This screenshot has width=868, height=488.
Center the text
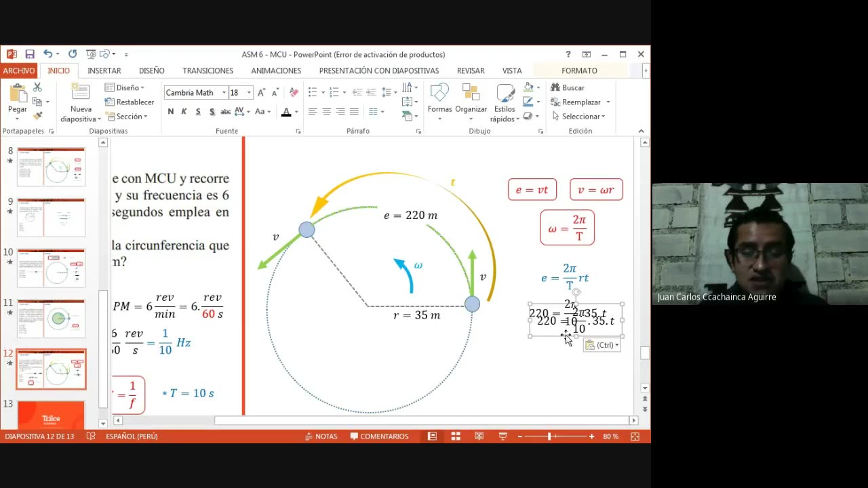point(326,112)
